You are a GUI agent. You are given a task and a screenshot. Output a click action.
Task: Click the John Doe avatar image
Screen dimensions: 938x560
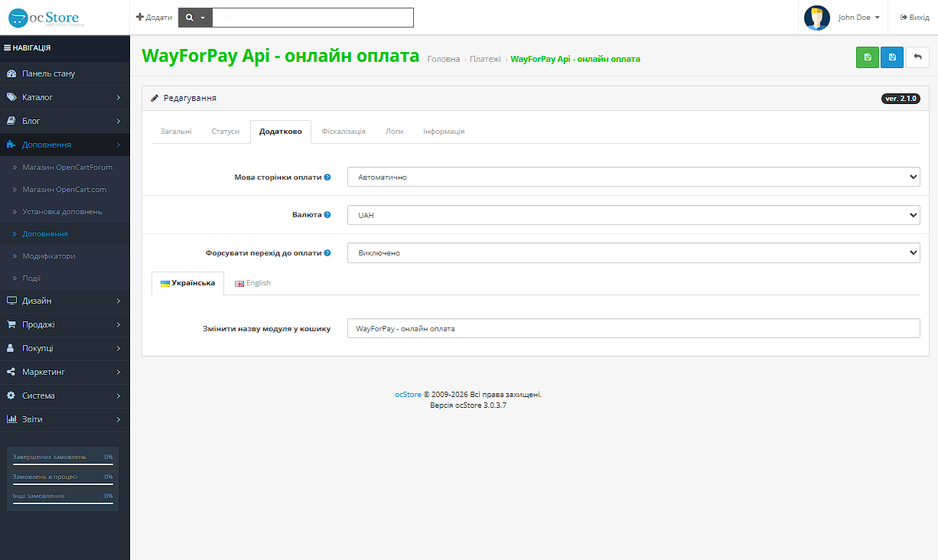(x=817, y=18)
